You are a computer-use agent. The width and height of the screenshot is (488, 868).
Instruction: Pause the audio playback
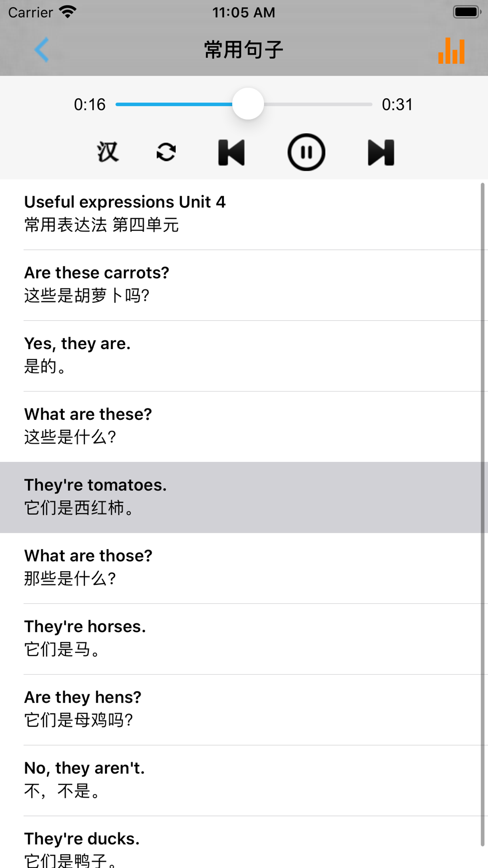tap(306, 152)
